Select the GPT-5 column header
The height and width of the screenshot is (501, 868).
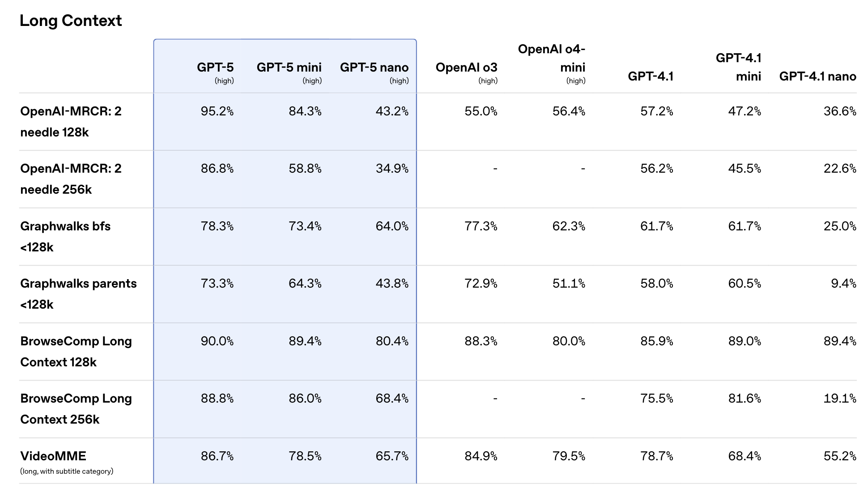tap(215, 68)
